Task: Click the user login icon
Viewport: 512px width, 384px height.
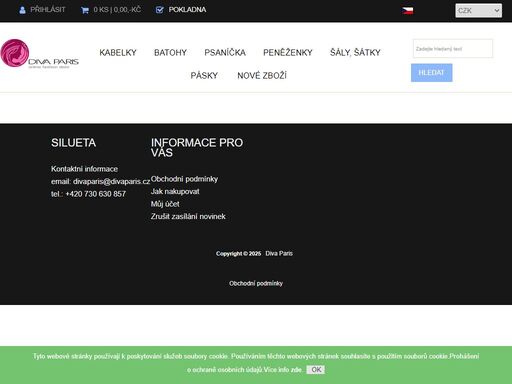Action: point(22,10)
